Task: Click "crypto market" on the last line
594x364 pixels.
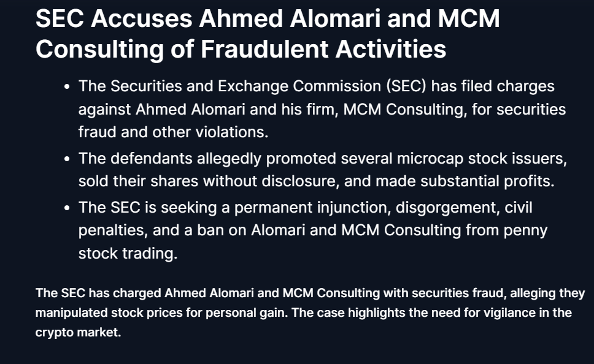Action: click(78, 334)
